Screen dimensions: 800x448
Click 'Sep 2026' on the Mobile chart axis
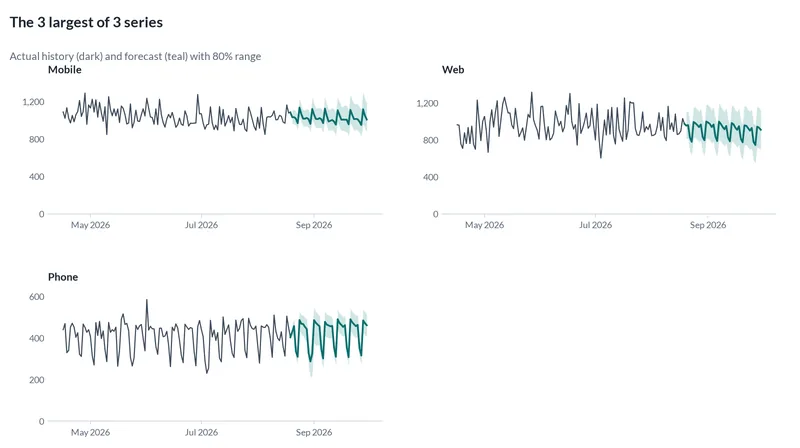[x=314, y=225]
